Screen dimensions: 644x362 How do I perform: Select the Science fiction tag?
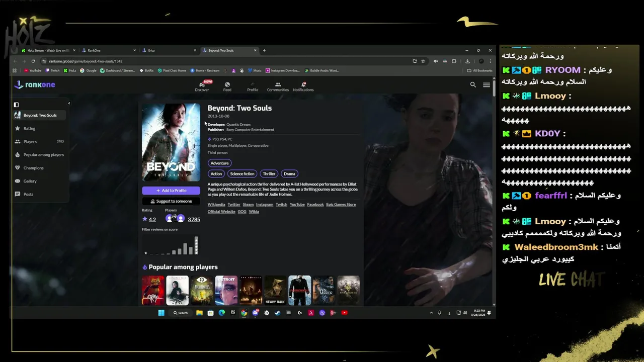(242, 173)
